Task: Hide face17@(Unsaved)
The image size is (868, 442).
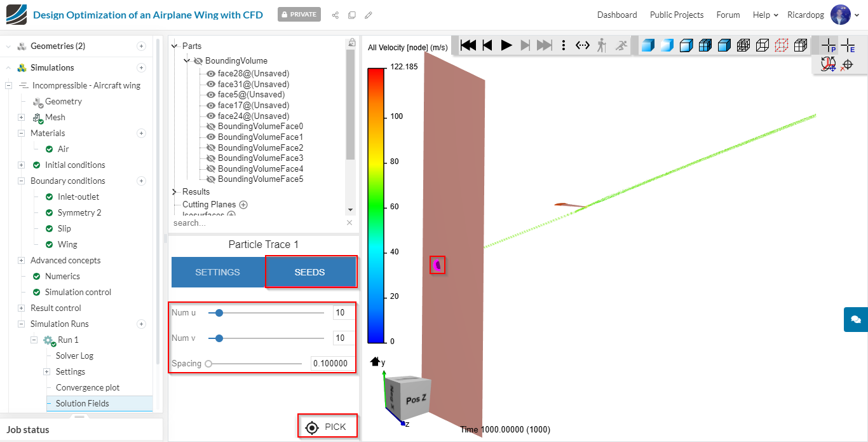Action: coord(211,106)
